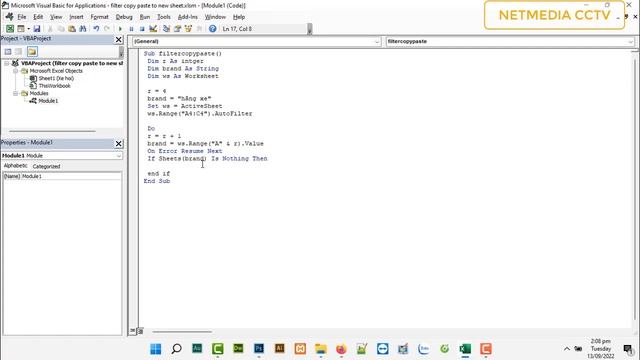This screenshot has height=360, width=640.
Task: Toggle Folders view in Project pane
Action: (x=32, y=51)
